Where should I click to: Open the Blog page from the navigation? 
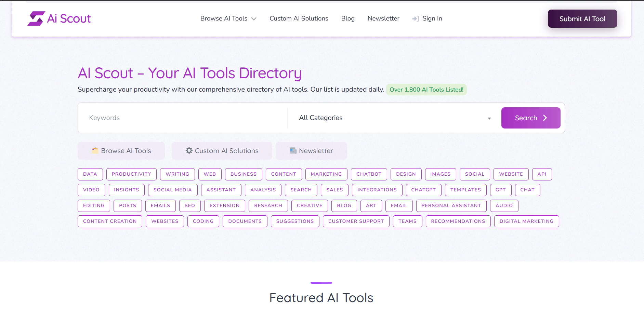point(348,18)
